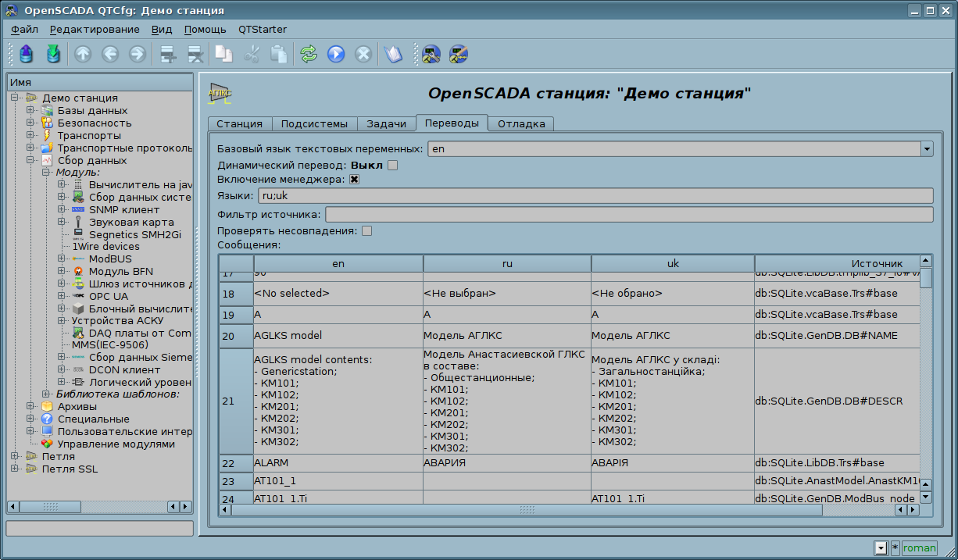
Task: Navigate back with the left arrow icon
Action: (109, 54)
